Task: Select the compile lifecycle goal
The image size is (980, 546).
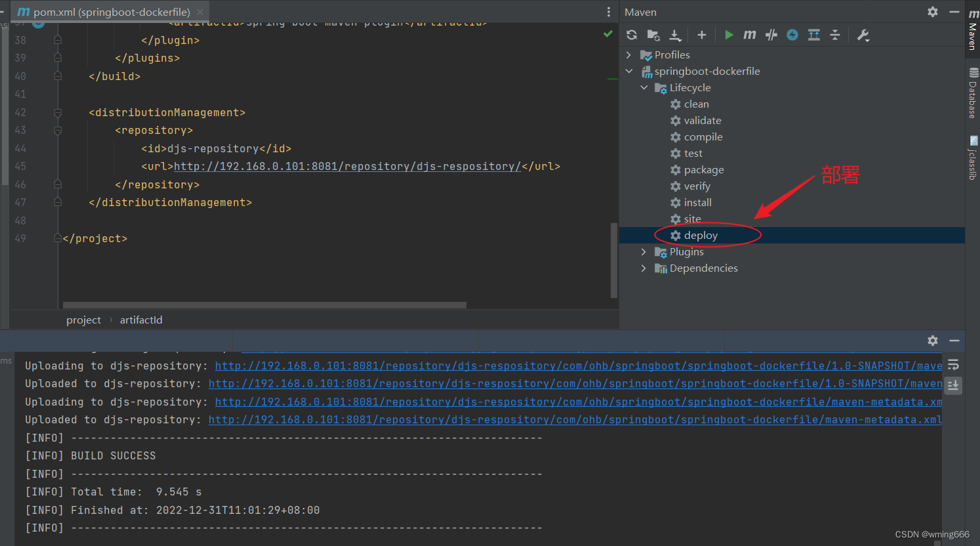Action: (703, 136)
